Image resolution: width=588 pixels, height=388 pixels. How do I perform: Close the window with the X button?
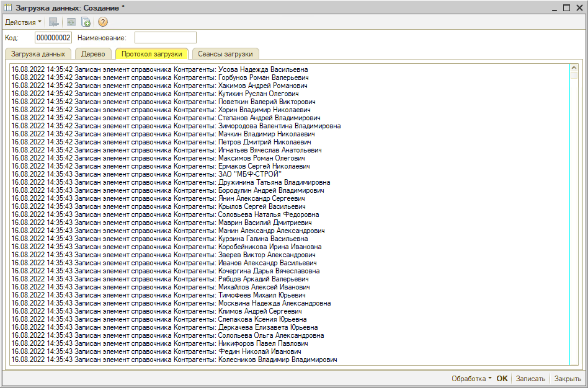point(579,7)
